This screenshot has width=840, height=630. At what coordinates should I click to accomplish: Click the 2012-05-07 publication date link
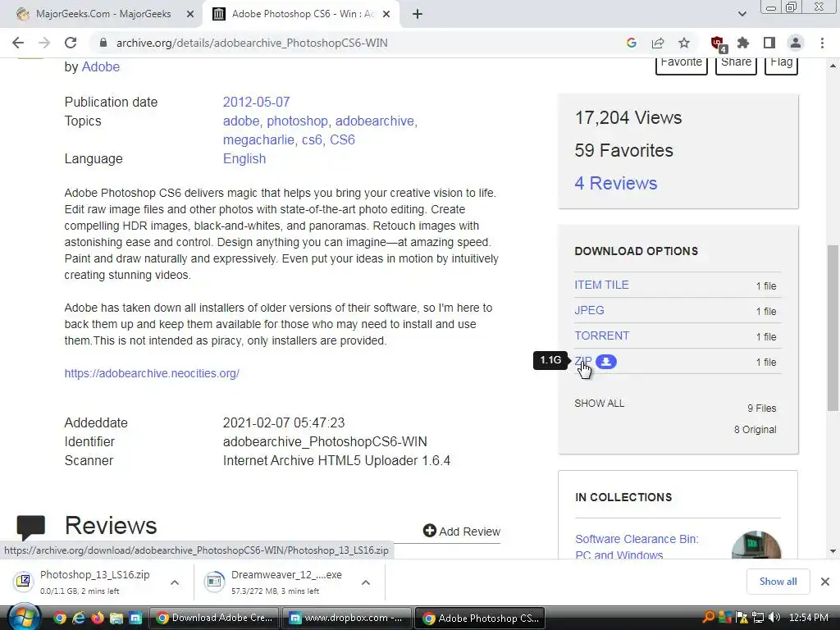256,102
